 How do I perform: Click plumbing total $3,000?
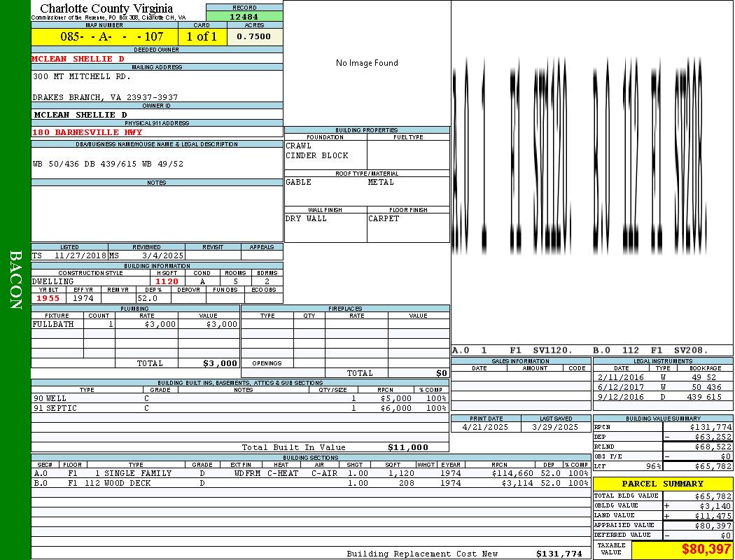[220, 363]
